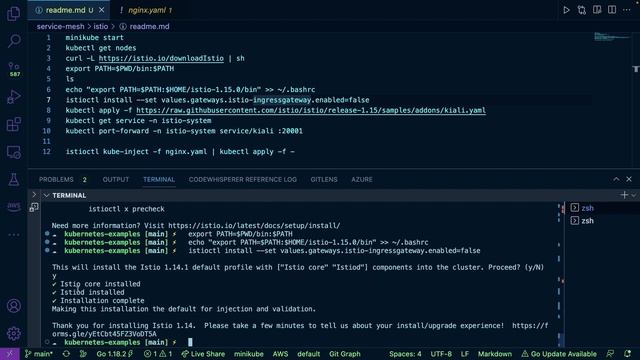Open the AZURE panel tab
Image resolution: width=640 pixels, height=360 pixels.
[362, 180]
